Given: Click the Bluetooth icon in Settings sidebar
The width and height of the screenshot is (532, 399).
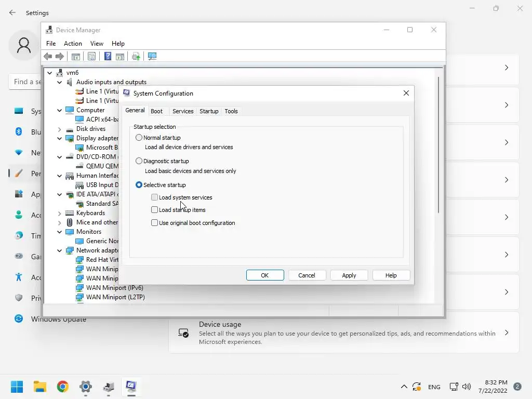Looking at the screenshot, I should (x=19, y=131).
